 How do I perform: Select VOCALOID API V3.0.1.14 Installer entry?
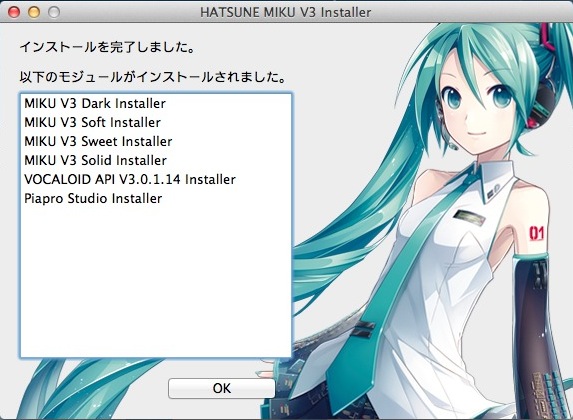[x=130, y=179]
